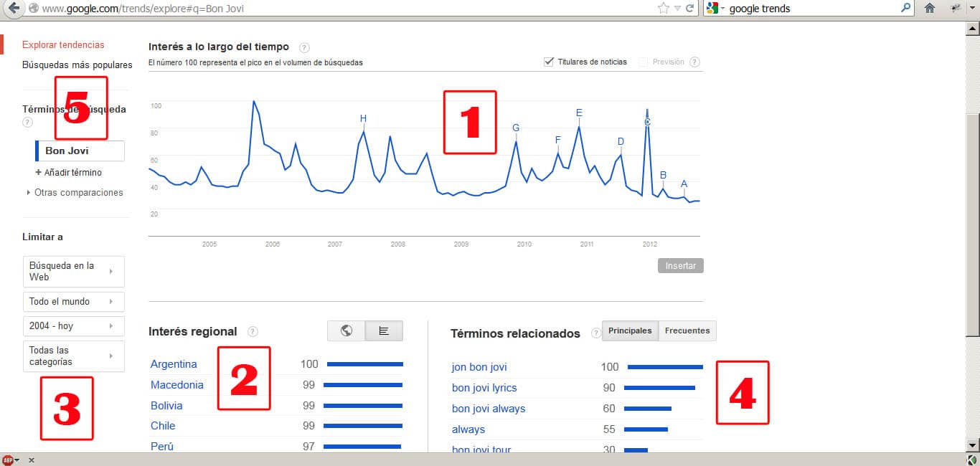Select Explorar tendencias in sidebar
The width and height of the screenshot is (980, 466).
coord(63,44)
